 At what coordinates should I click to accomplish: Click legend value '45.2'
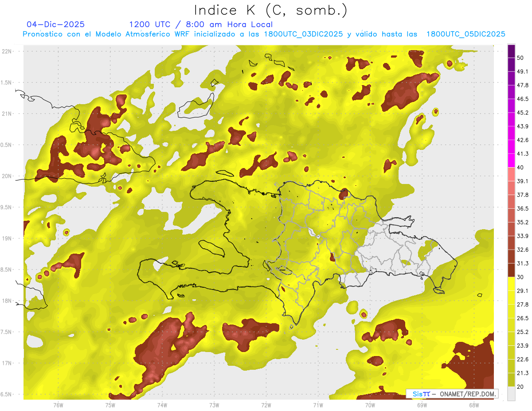(523, 113)
